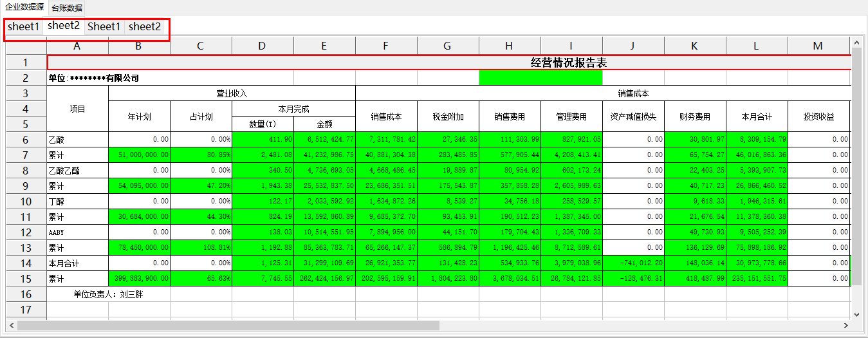This screenshot has height=338, width=868.
Task: Select the cell with 108.81%
Action: [201, 248]
